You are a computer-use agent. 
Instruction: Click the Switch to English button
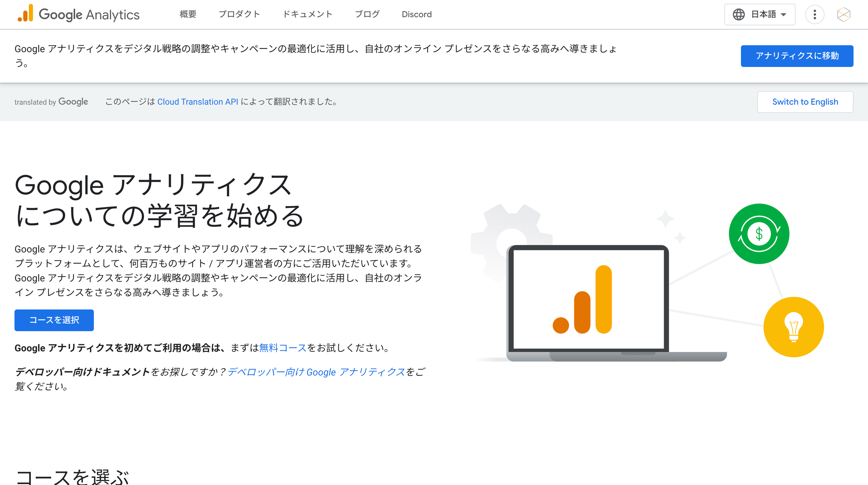[x=805, y=102]
